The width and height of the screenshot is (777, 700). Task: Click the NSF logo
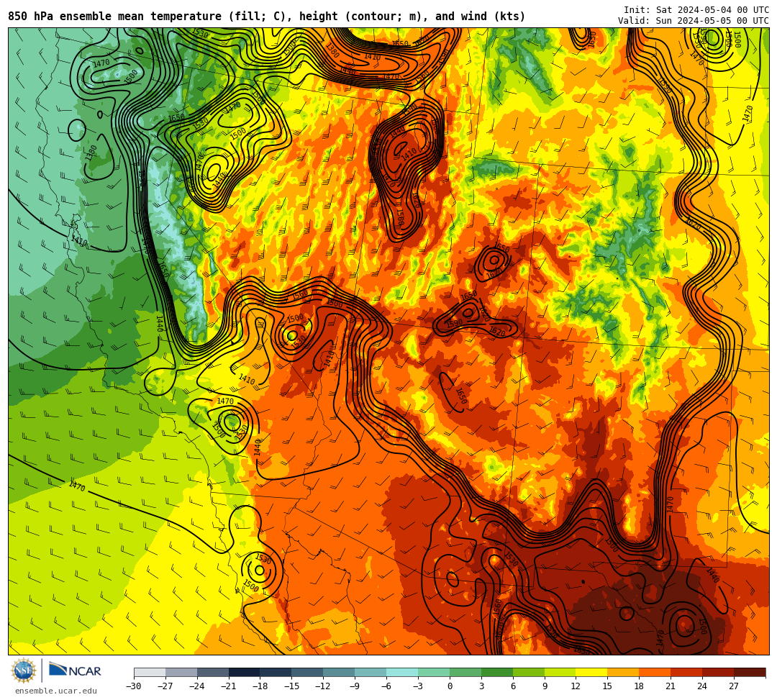click(23, 671)
